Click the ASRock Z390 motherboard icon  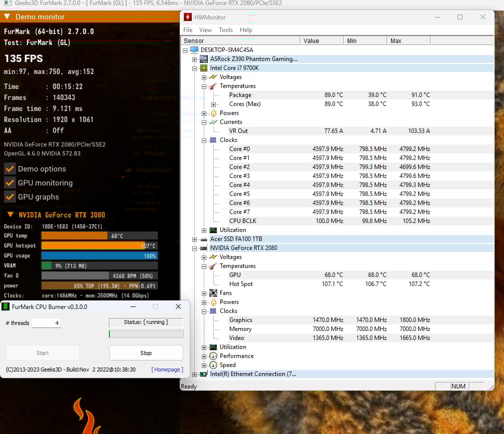pos(204,59)
